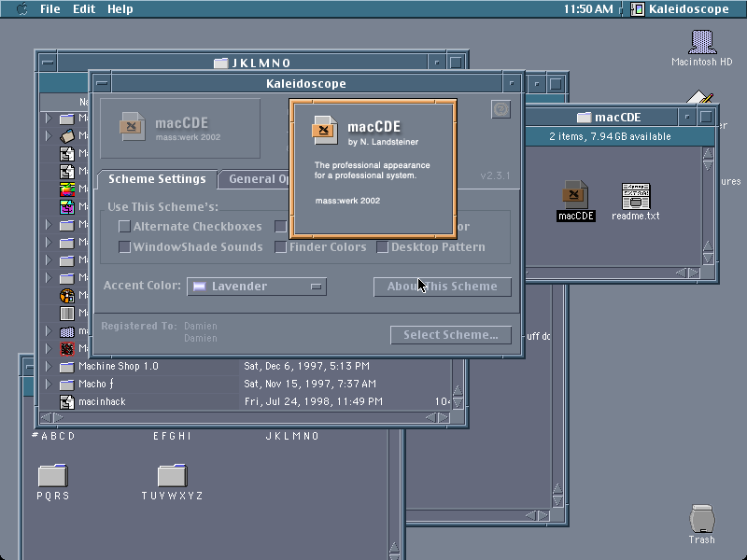
Task: Click the Kaleidoscope window title bar
Action: [306, 84]
